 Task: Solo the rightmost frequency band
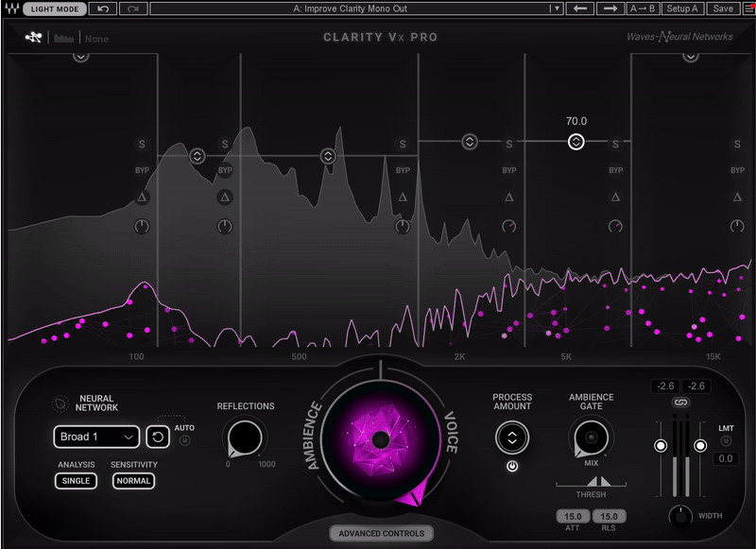(737, 145)
